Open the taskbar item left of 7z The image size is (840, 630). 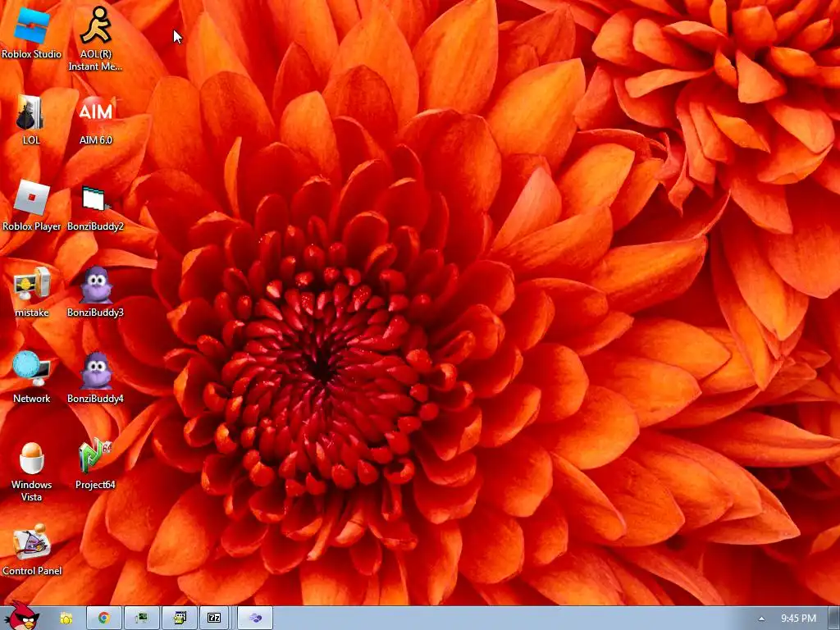coord(180,619)
